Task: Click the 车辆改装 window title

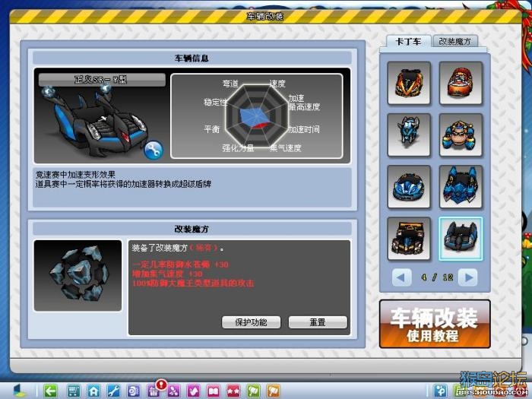Action: [x=265, y=16]
